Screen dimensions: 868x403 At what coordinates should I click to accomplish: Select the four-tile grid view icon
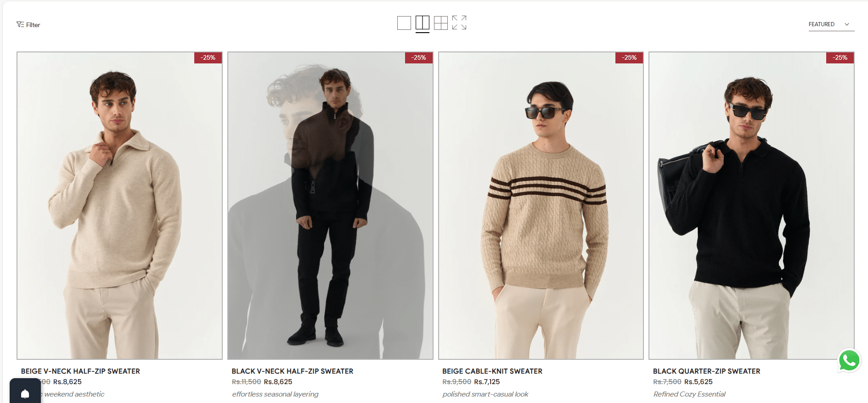pos(441,23)
